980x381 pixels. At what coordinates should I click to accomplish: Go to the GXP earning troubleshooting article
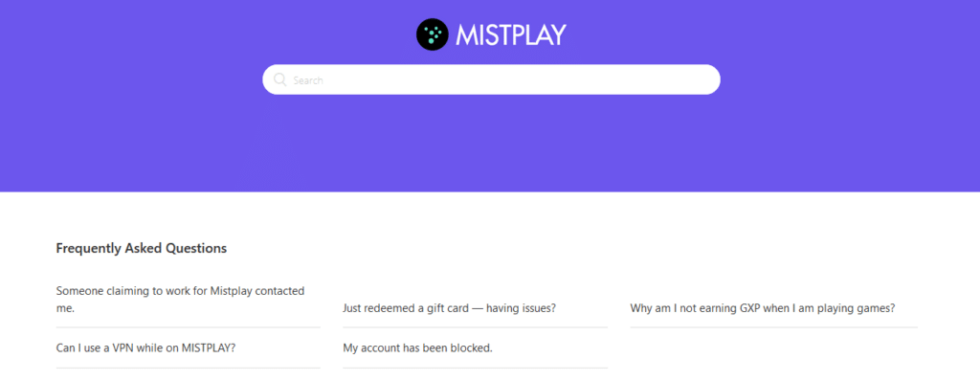tap(763, 308)
